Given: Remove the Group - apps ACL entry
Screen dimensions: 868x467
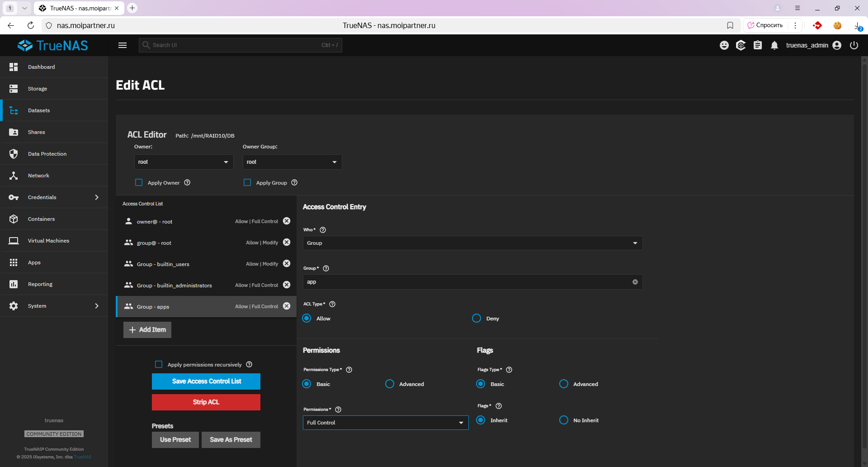Looking at the screenshot, I should click(287, 306).
